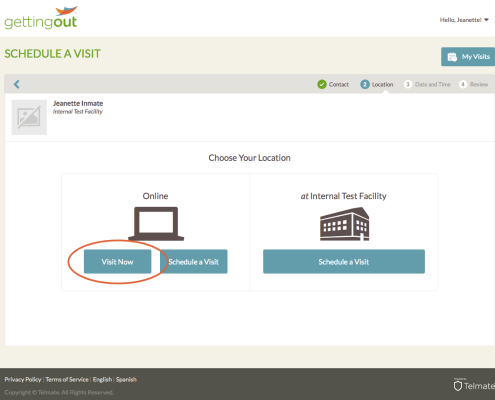Screen dimensions: 495x400
Task: Switch language to Spanish
Action: pyautogui.click(x=126, y=379)
